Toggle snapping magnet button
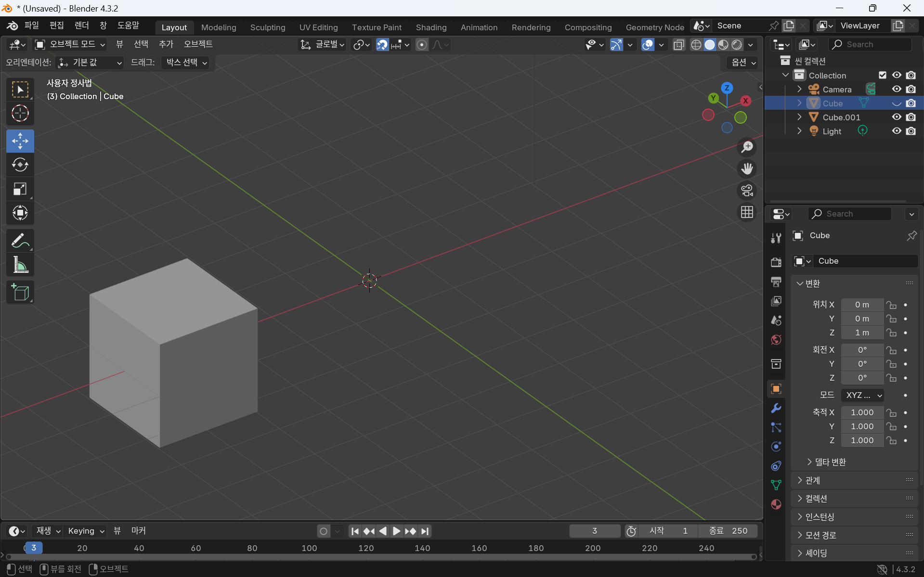The width and height of the screenshot is (924, 577). pos(382,45)
